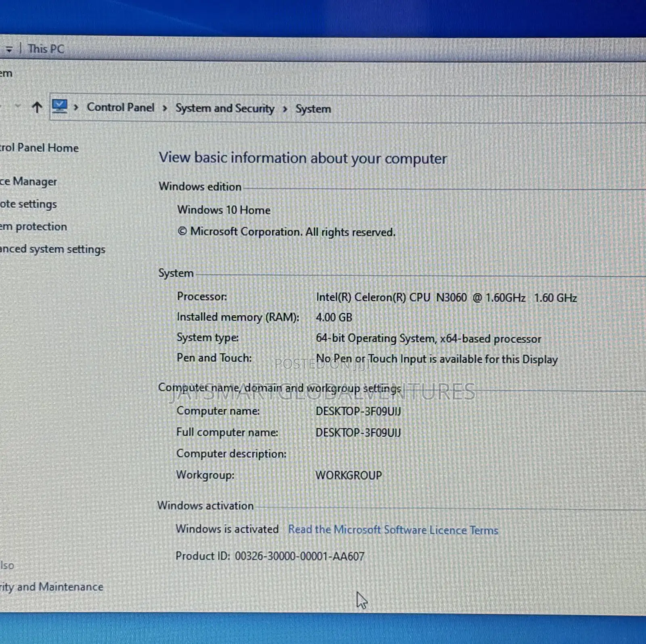Viewport: 646px width, 644px height.
Task: Click DESKTOP-3F09UIJ beside Full computer name
Action: click(x=358, y=433)
